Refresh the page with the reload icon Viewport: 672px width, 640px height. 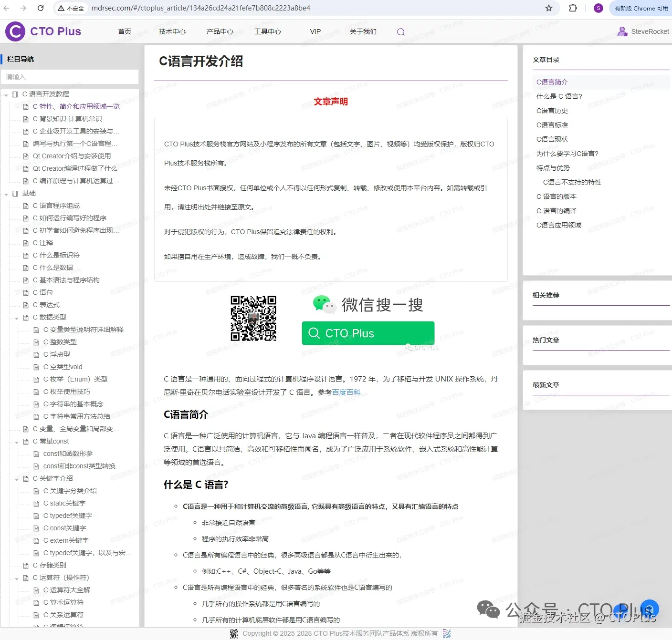40,8
